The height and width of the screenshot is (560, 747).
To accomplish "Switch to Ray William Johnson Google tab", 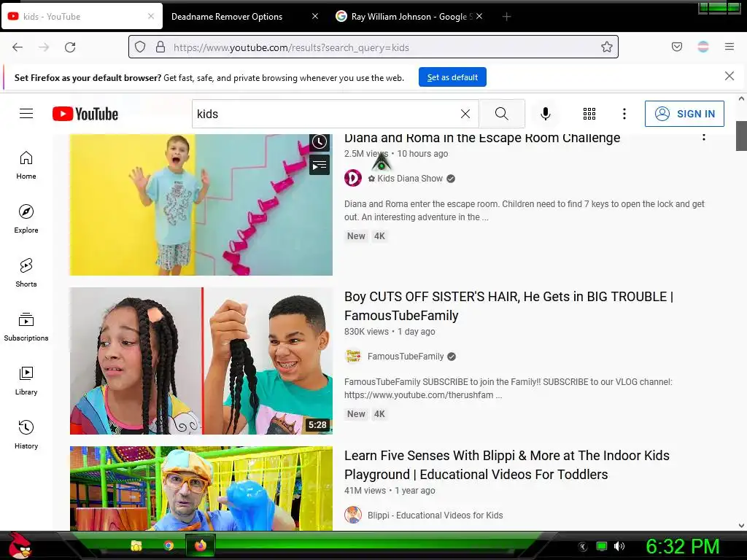I will point(409,17).
